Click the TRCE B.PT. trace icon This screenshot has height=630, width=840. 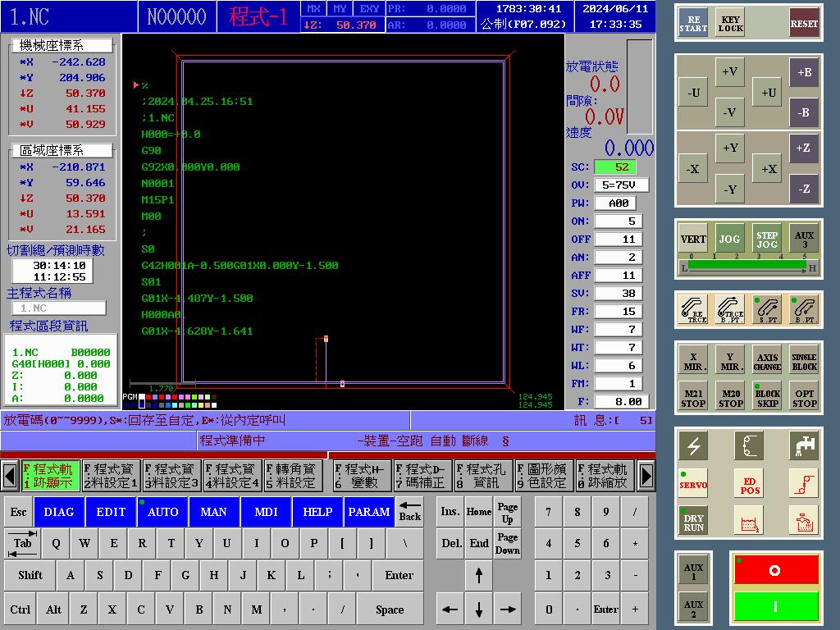(x=730, y=309)
